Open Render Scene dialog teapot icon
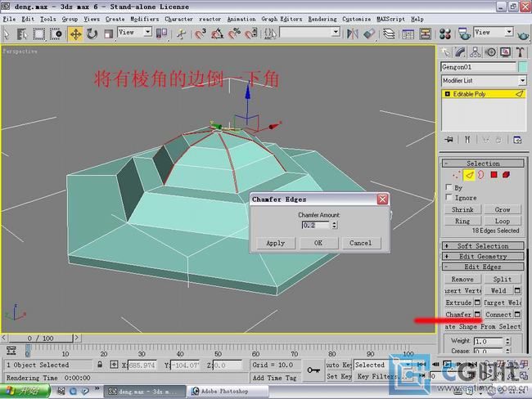Image resolution: width=532 pixels, height=399 pixels. 464,34
